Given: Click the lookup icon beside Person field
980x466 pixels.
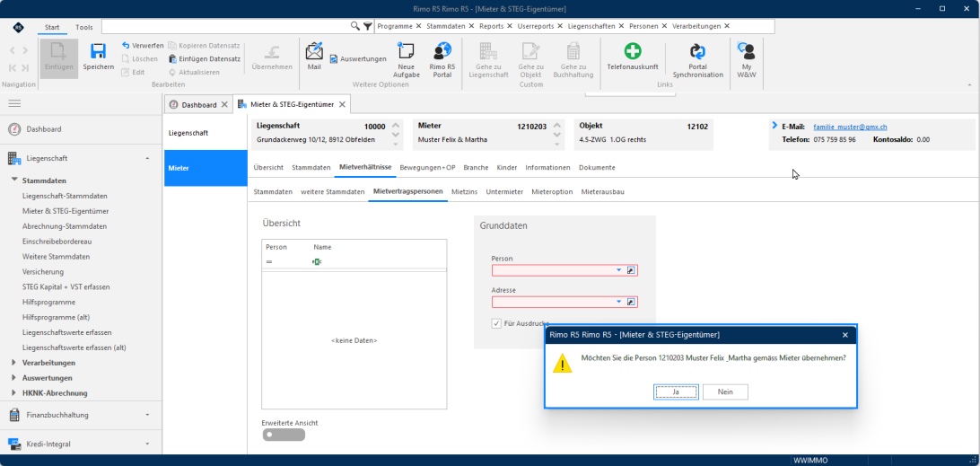Looking at the screenshot, I should [631, 270].
